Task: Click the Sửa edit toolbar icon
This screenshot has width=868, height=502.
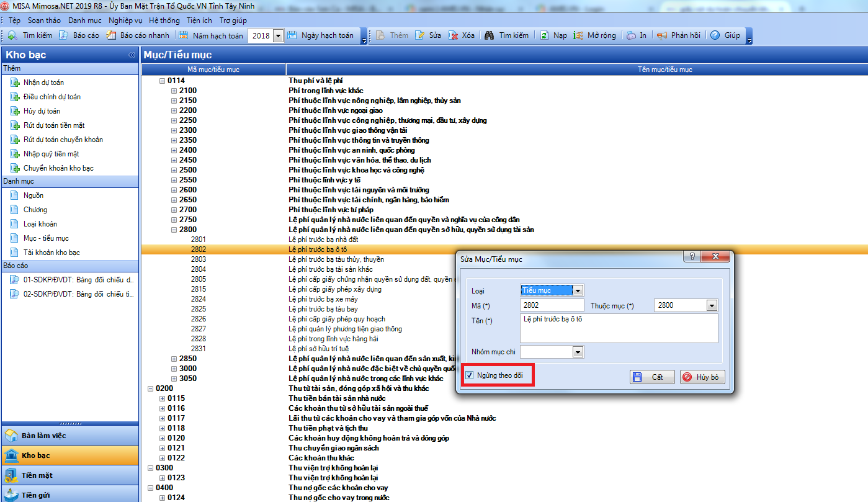Action: click(420, 35)
